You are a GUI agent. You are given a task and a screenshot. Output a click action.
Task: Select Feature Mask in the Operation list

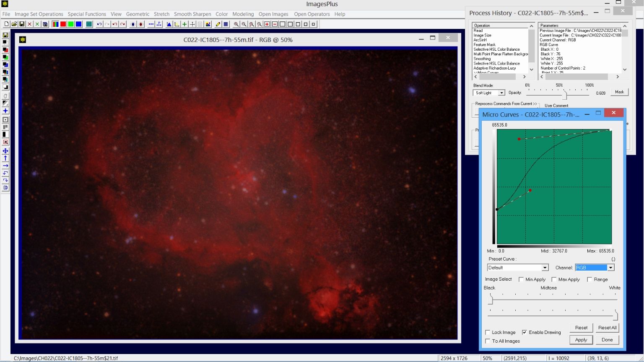tap(484, 45)
